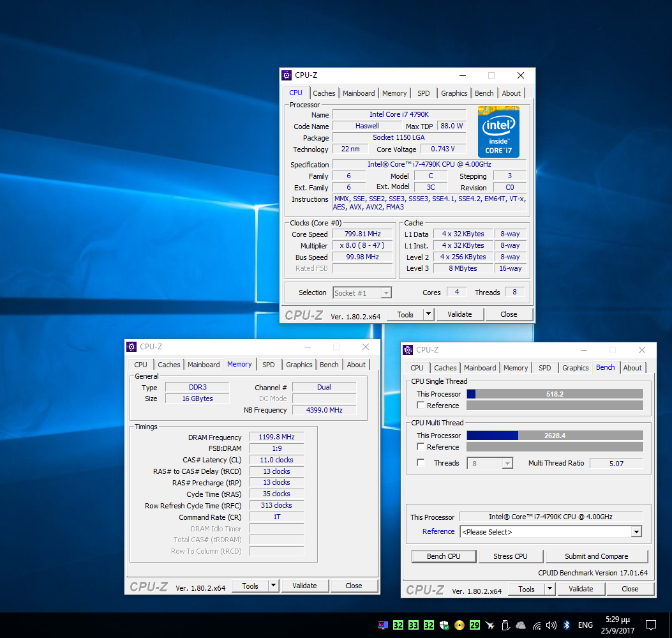Close the CPU-Z window showing the Bench tab
The image size is (672, 638).
click(x=642, y=350)
